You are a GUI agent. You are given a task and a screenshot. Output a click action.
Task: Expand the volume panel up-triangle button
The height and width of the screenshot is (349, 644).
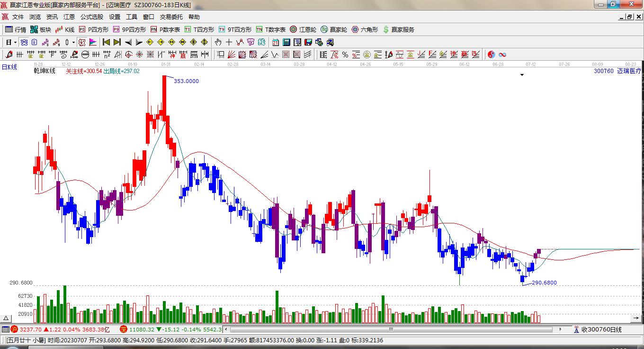[x=6, y=318]
